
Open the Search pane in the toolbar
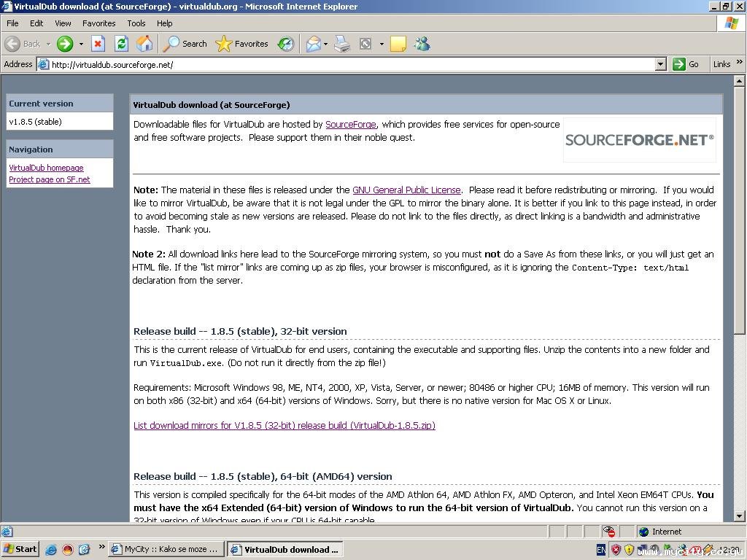tap(185, 44)
